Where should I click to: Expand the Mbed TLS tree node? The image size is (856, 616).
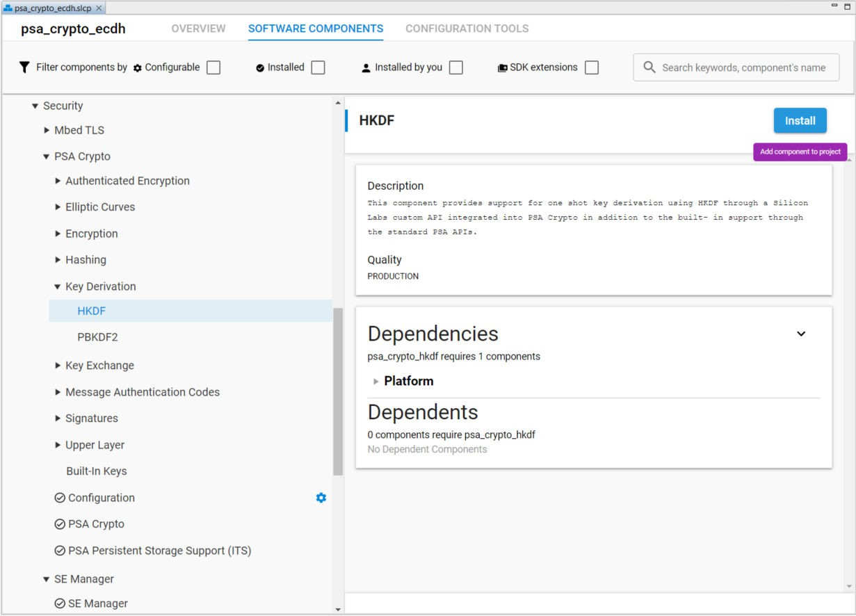47,130
